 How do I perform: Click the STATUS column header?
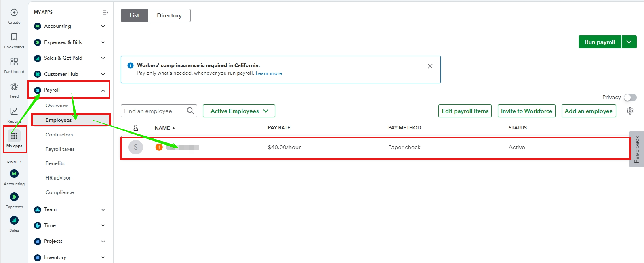[518, 128]
